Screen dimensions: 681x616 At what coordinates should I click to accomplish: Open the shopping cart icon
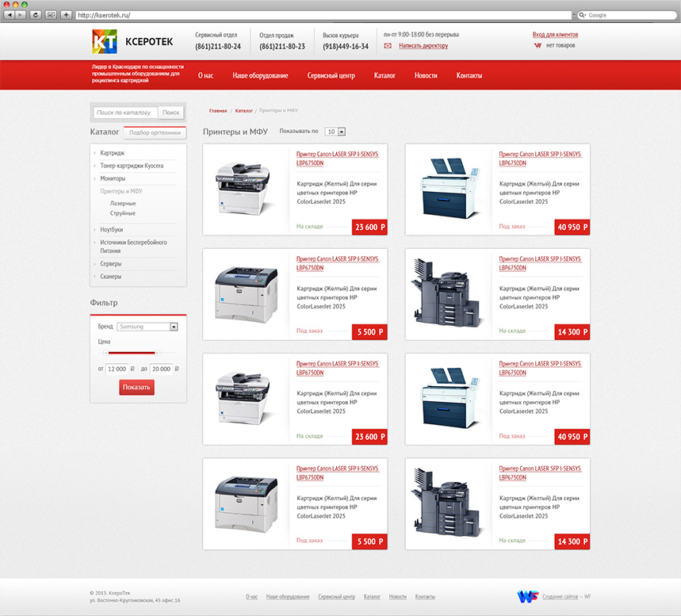(538, 45)
